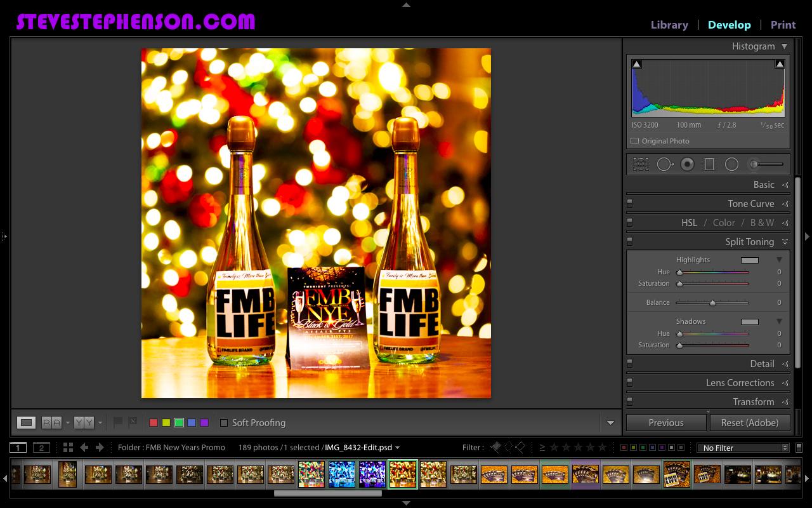Open Color tab in panel
The image size is (812, 508).
pos(724,223)
